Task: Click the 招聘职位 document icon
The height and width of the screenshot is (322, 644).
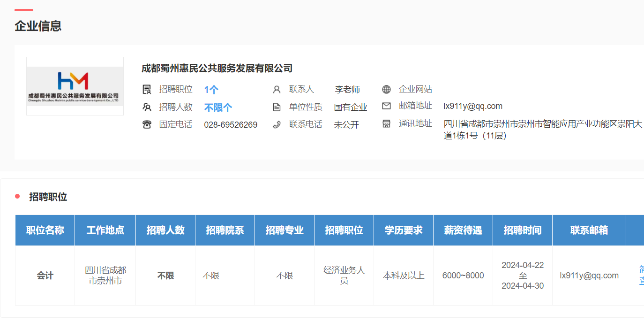Action: [x=147, y=89]
